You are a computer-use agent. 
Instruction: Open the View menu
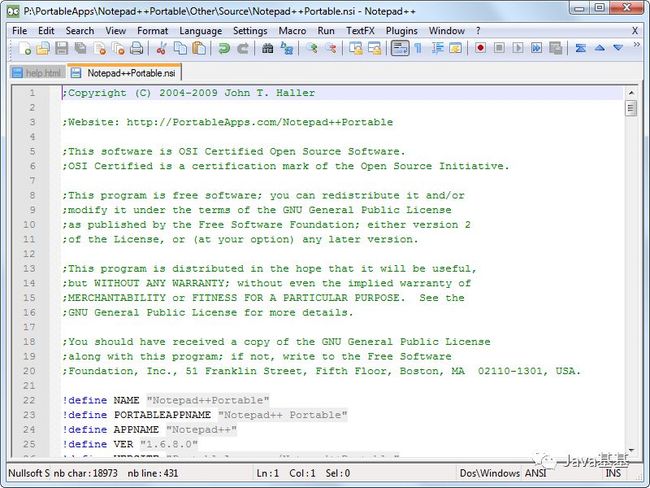tap(115, 31)
